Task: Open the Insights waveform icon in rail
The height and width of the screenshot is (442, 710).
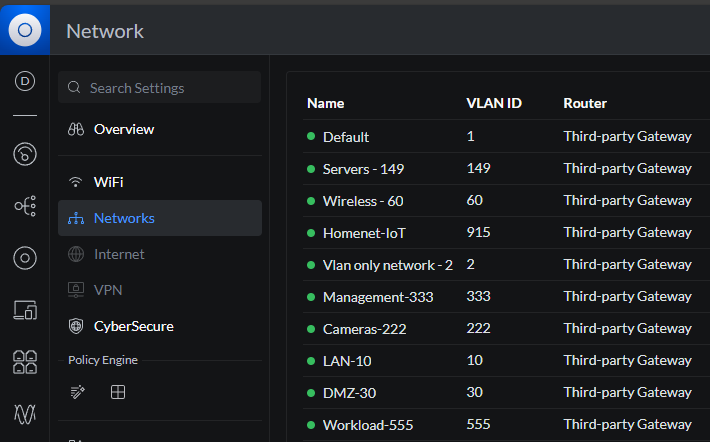Action: pyautogui.click(x=25, y=413)
